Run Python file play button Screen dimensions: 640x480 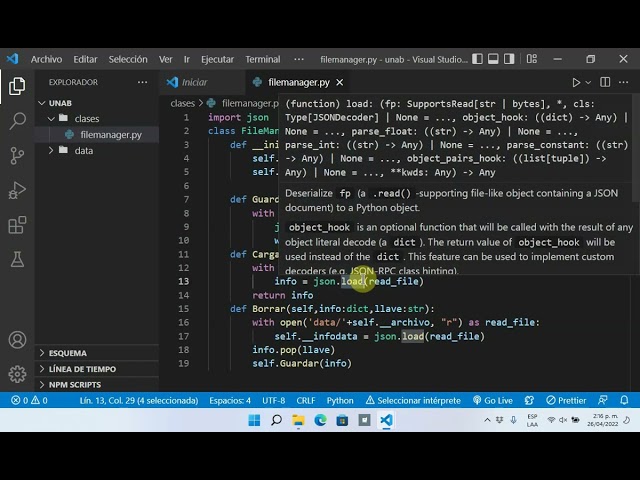point(576,82)
